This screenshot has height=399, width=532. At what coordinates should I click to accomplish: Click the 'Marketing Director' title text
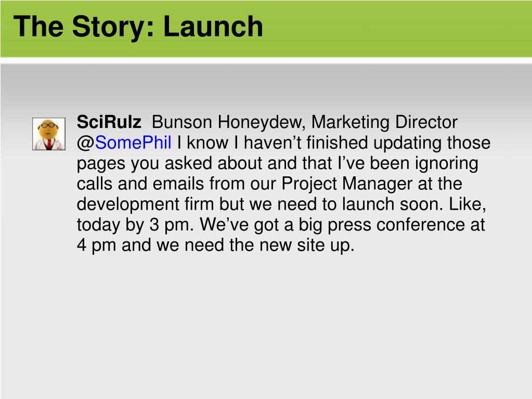(384, 122)
